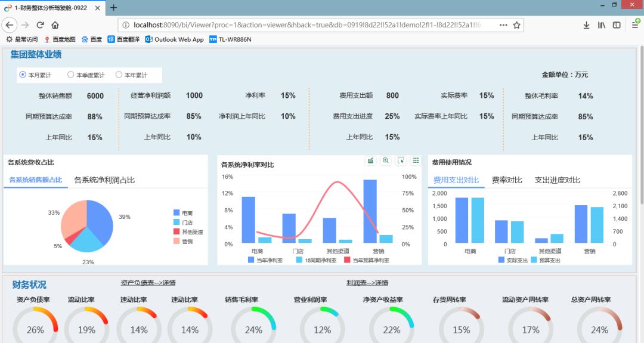This screenshot has width=644, height=343.
Task: Click the 经营净利润额 value 1000
Action: [194, 95]
